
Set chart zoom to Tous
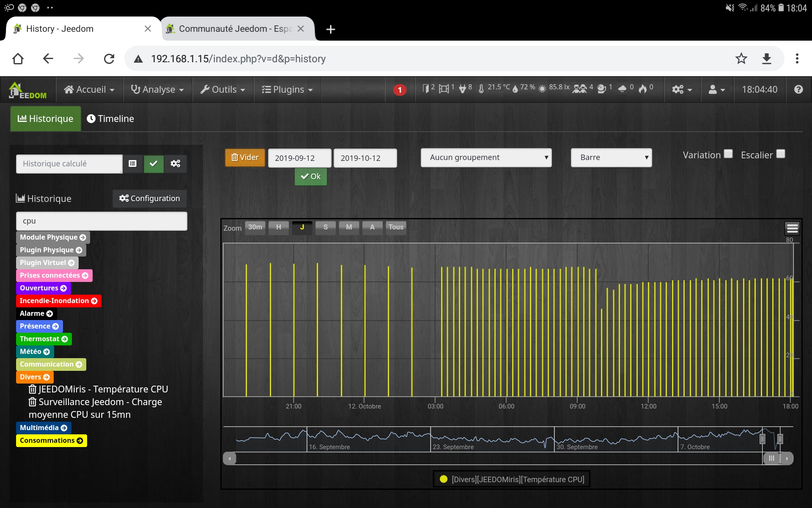click(x=396, y=227)
